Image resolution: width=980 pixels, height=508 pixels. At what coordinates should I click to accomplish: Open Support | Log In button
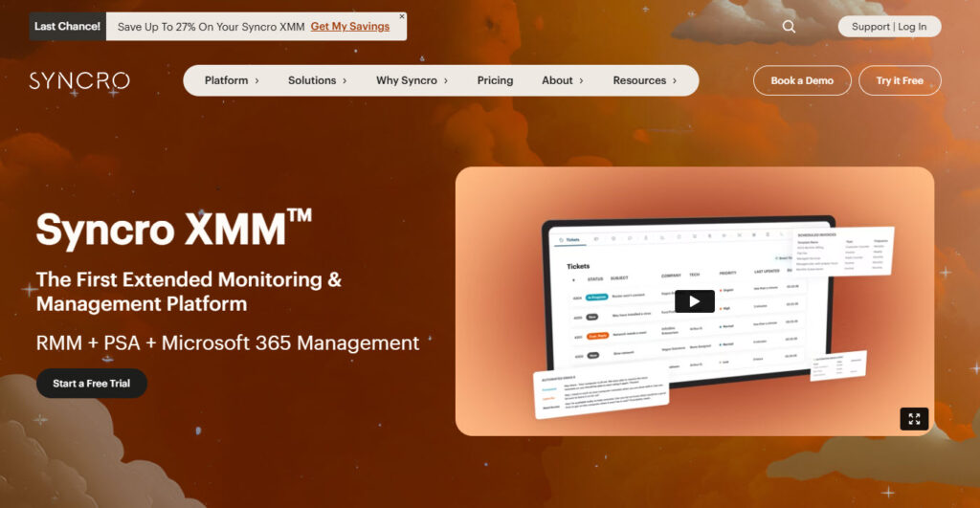[x=889, y=26]
